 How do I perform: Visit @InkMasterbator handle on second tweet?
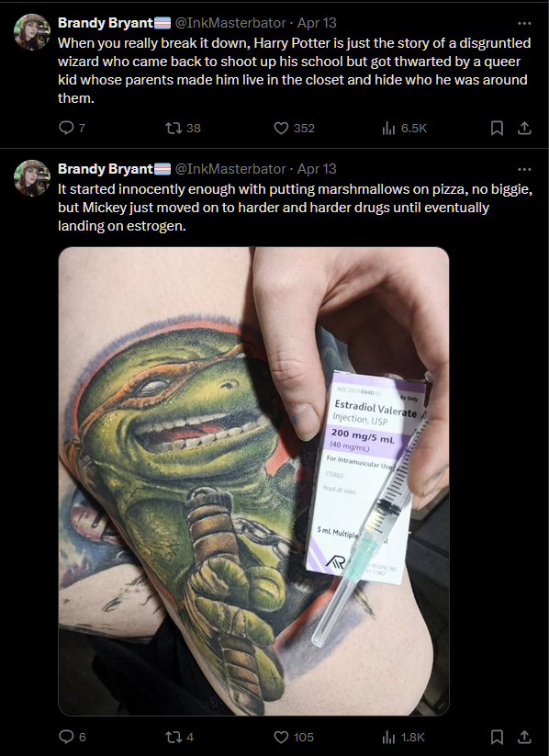point(230,169)
